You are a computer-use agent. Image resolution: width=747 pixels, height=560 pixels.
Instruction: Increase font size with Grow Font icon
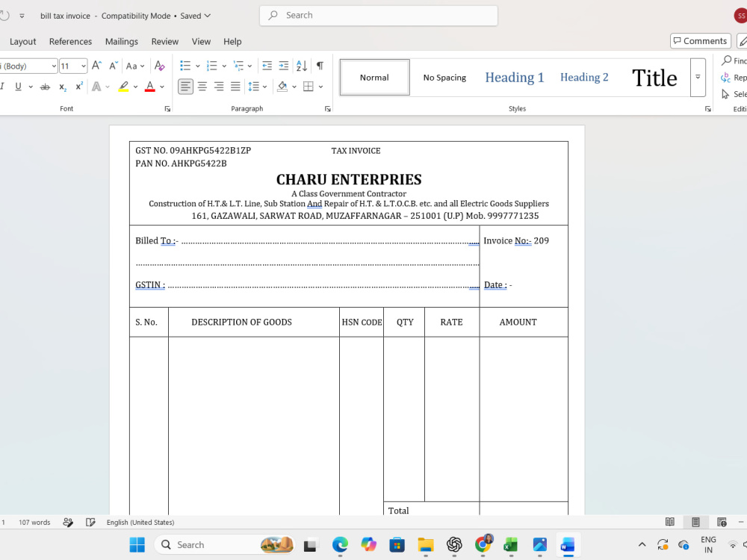pos(96,66)
